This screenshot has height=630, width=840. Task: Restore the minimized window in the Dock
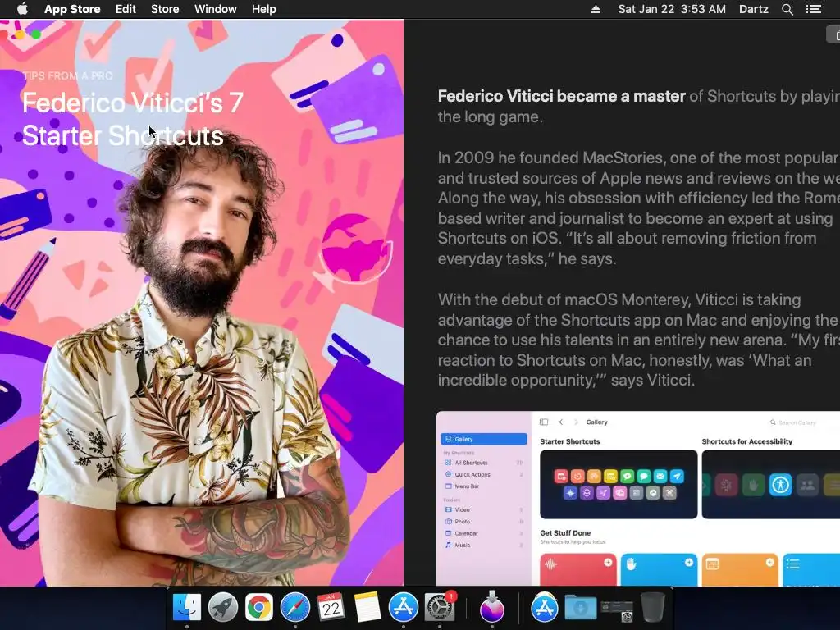tap(617, 610)
